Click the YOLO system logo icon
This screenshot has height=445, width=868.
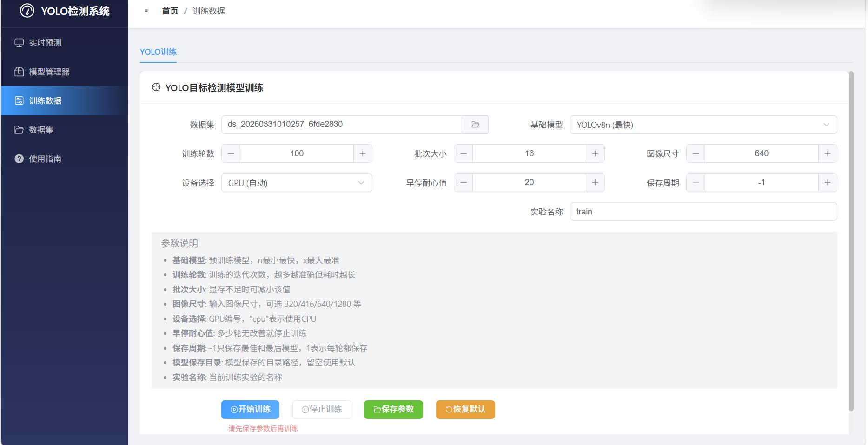(x=27, y=11)
